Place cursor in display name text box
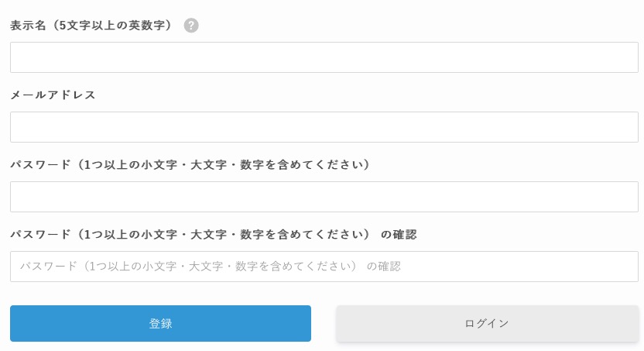Screen dimensions: 644x351 click(x=324, y=57)
